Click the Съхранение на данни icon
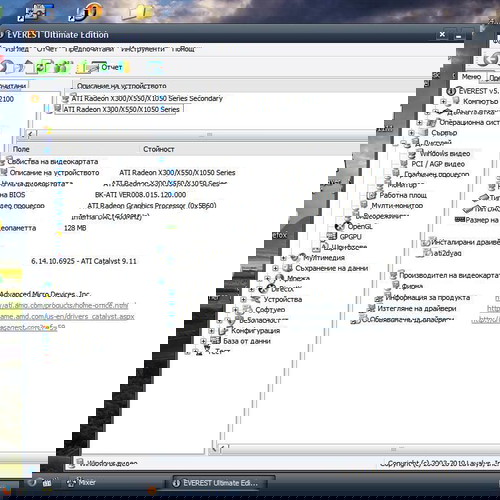 [x=287, y=268]
